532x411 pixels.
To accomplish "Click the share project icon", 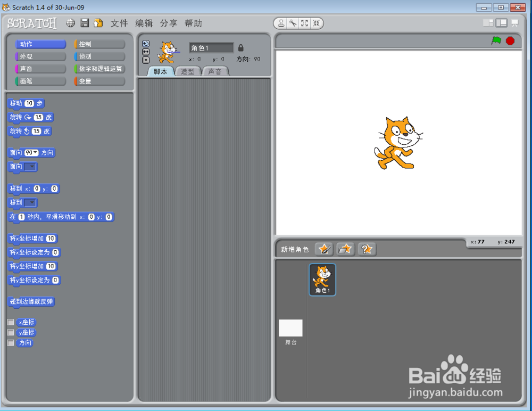I will click(x=98, y=23).
